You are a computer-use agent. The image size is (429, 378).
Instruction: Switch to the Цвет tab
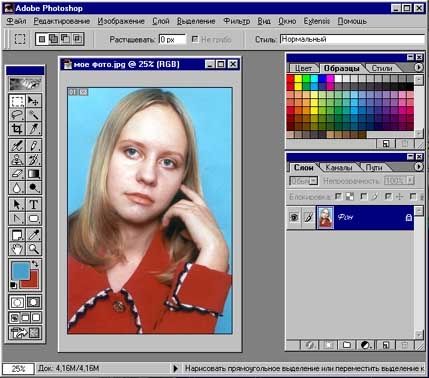tap(303, 68)
